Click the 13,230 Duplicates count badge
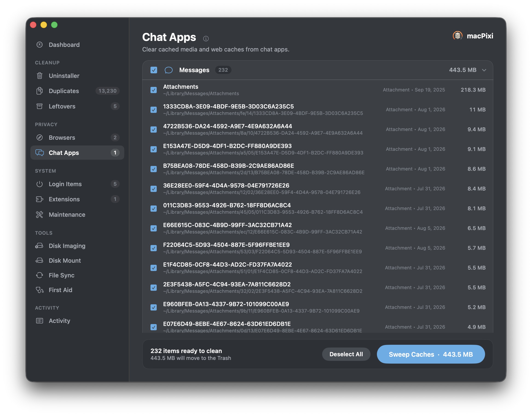The width and height of the screenshot is (532, 416). [107, 91]
